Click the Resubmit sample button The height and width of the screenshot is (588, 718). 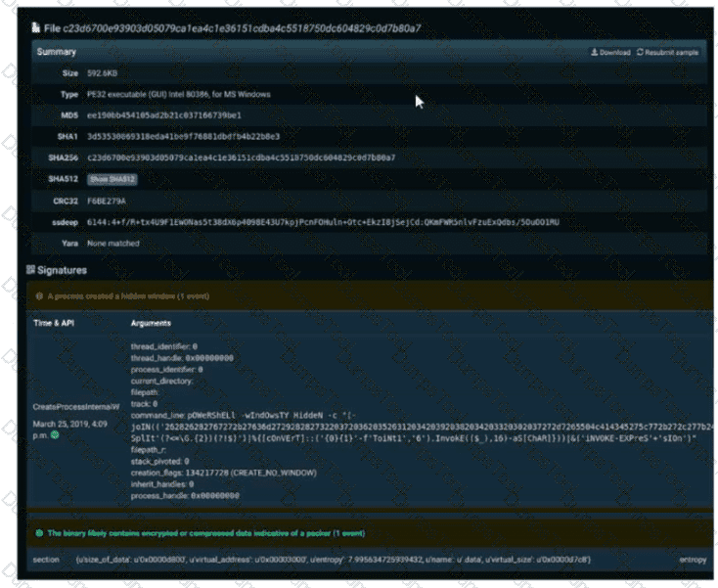pyautogui.click(x=668, y=52)
